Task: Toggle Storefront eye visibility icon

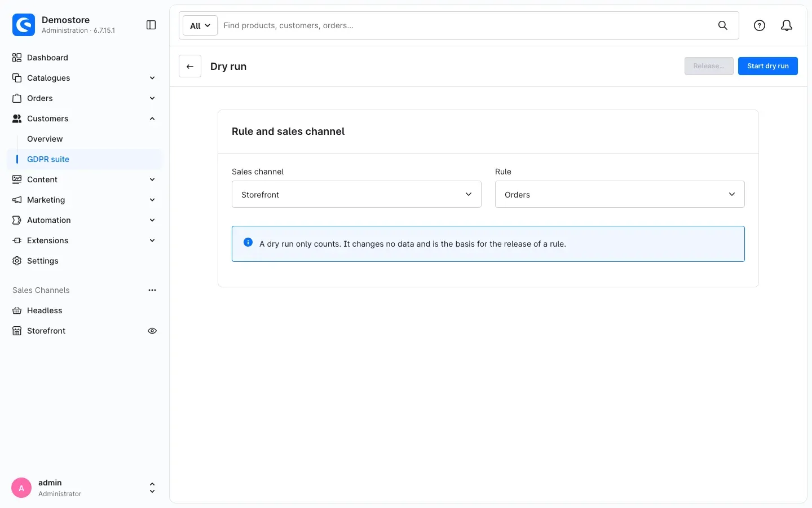Action: point(152,331)
